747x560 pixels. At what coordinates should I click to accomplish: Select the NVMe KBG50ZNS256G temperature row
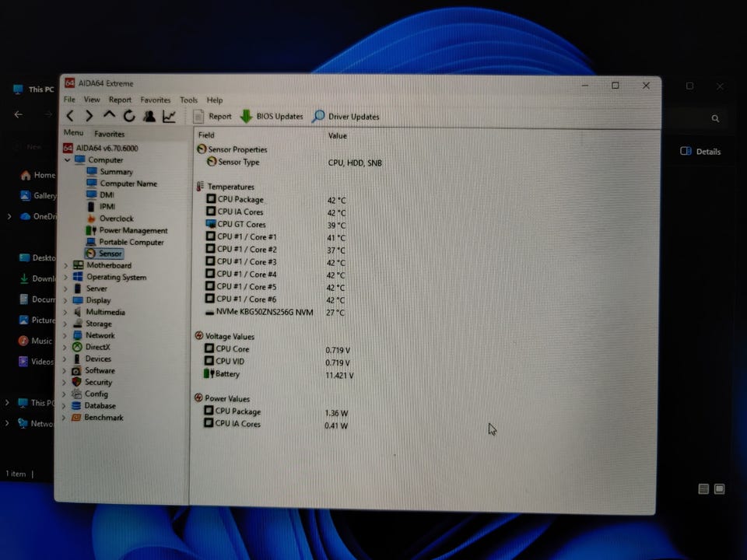pyautogui.click(x=275, y=313)
